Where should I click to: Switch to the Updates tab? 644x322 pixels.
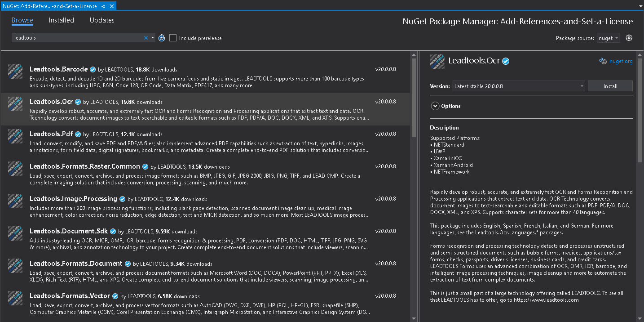point(102,20)
